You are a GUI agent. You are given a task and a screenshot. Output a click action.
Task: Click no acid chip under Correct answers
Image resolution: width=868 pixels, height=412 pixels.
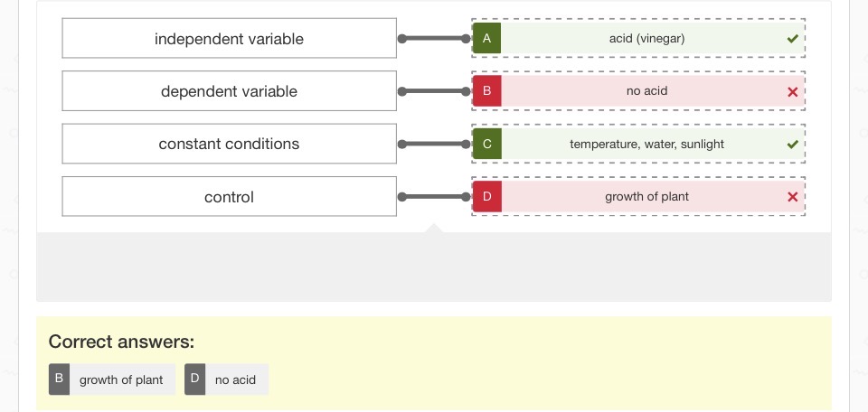coord(235,379)
